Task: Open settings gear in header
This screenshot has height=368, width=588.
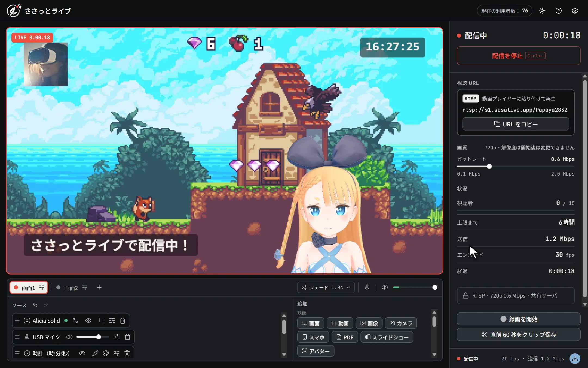Action: tap(575, 11)
